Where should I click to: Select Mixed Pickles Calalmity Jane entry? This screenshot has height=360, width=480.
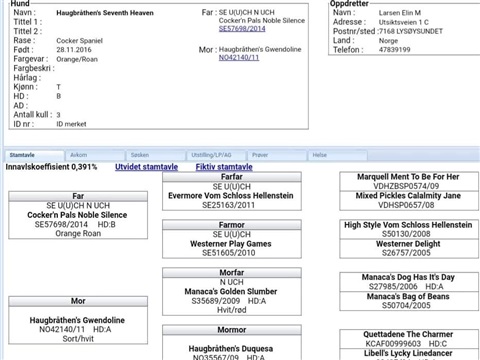click(408, 196)
